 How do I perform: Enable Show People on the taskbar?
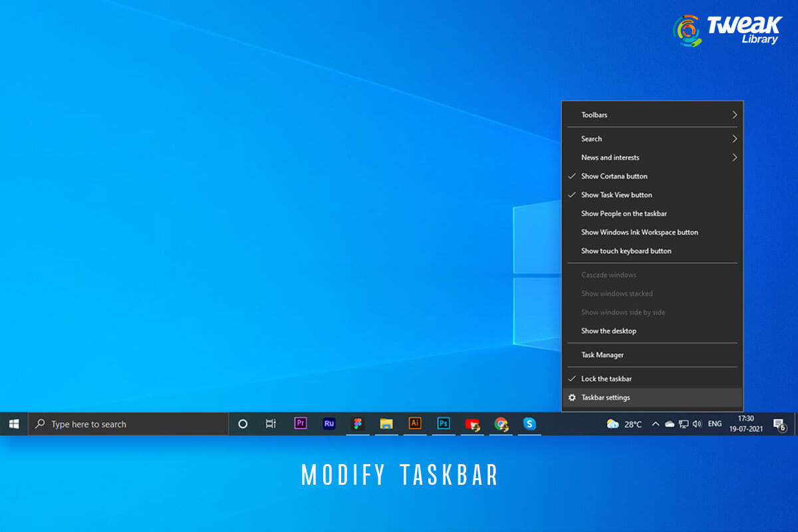click(623, 213)
